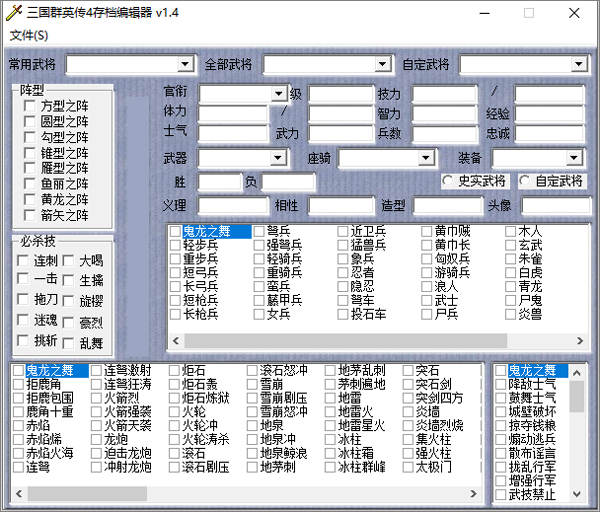Click the sword app icon in title bar
The width and height of the screenshot is (600, 512).
pos(14,13)
